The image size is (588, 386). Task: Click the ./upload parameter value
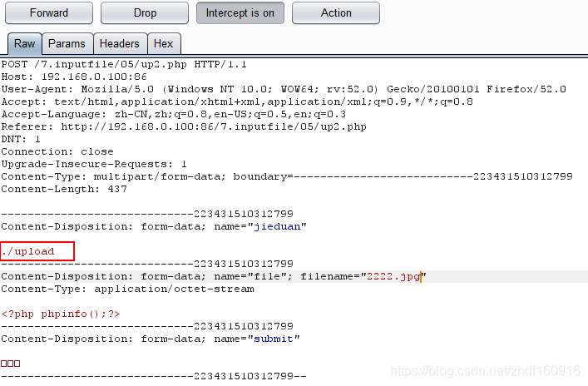coord(27,251)
